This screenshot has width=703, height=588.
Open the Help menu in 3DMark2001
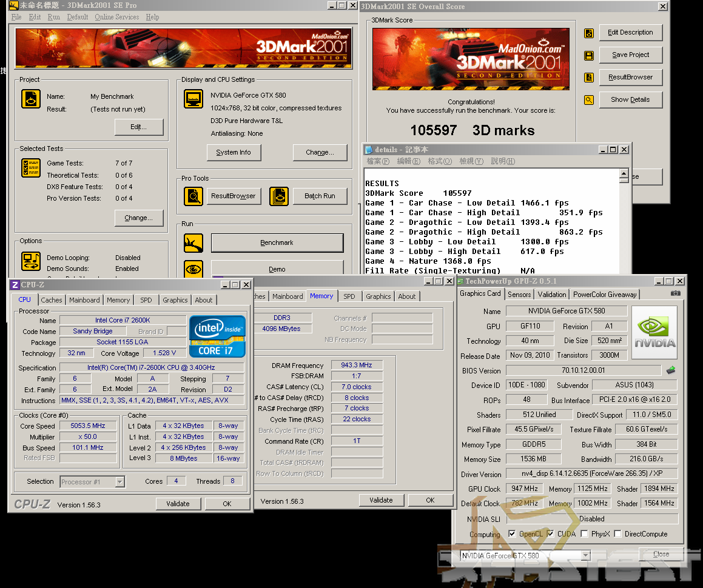(x=152, y=17)
